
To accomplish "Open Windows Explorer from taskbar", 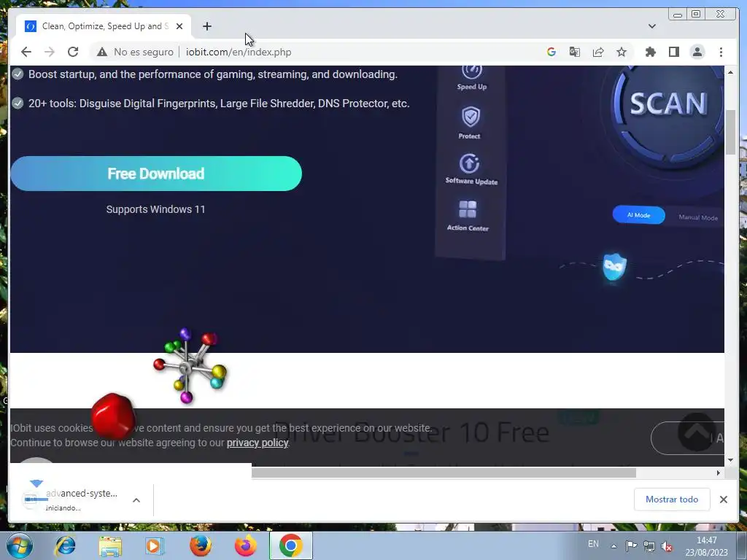I will tap(110, 545).
